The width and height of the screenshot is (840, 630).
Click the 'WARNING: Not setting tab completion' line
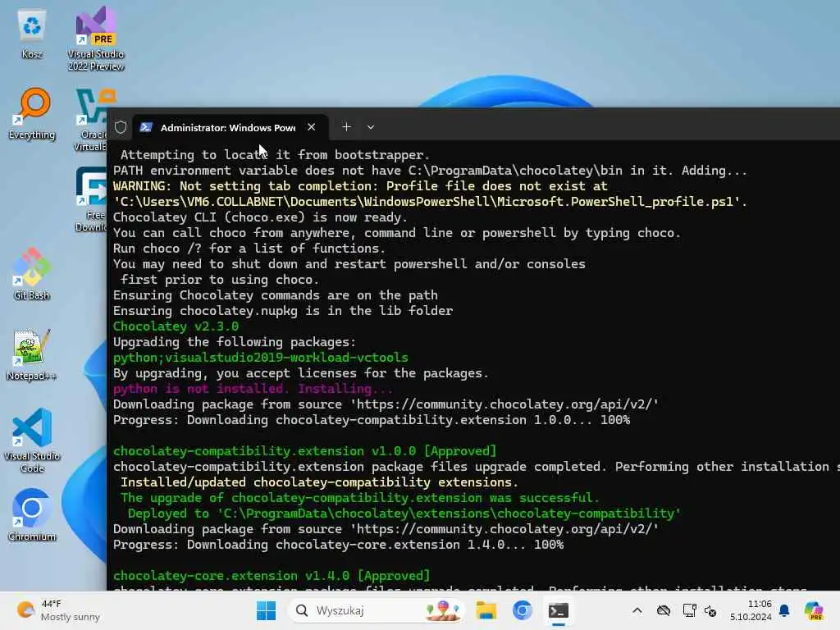[360, 186]
